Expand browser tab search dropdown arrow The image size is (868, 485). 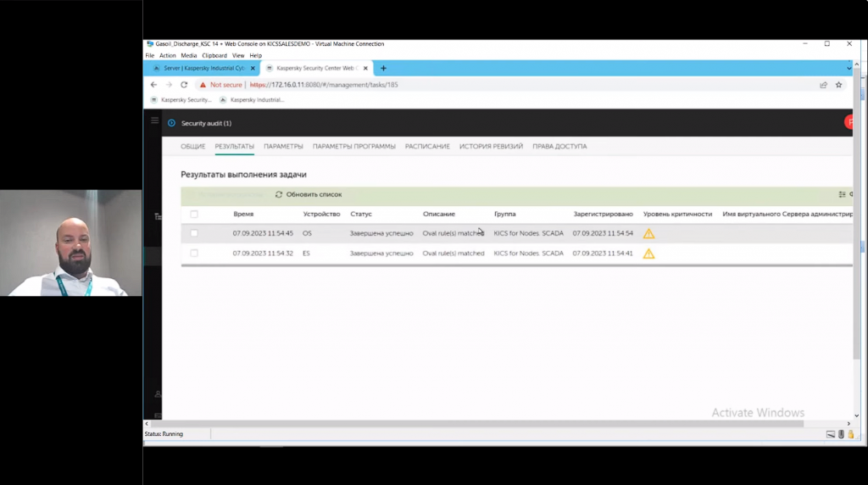click(849, 68)
